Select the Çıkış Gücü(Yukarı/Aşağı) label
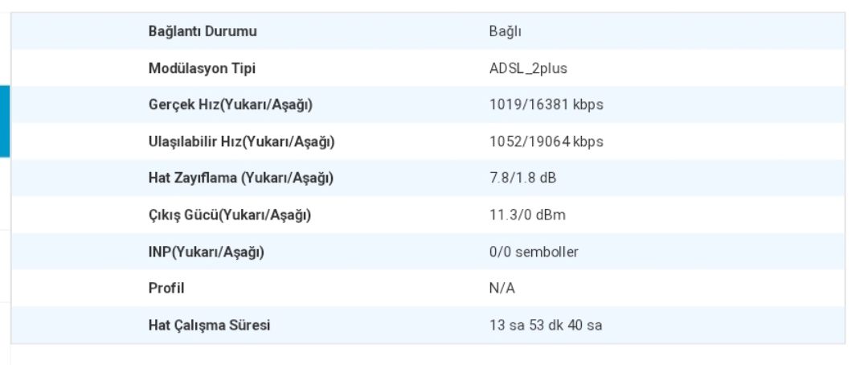The height and width of the screenshot is (365, 868). pyautogui.click(x=229, y=215)
